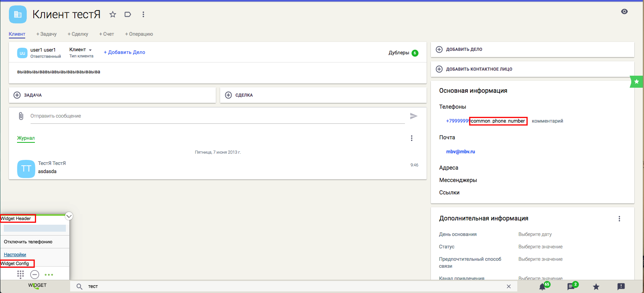Toggle the eye visibility icon

coord(624,12)
